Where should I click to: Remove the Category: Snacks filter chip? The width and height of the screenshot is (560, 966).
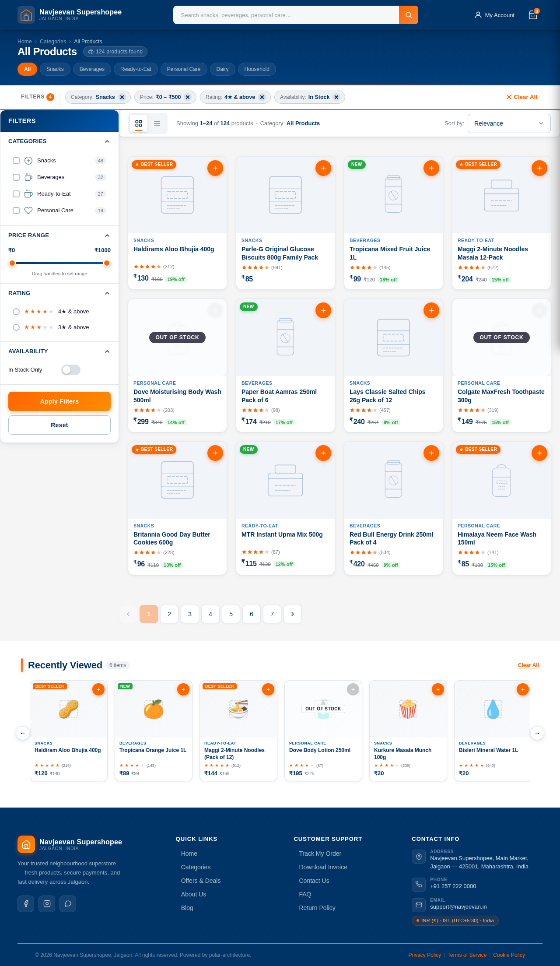point(122,97)
